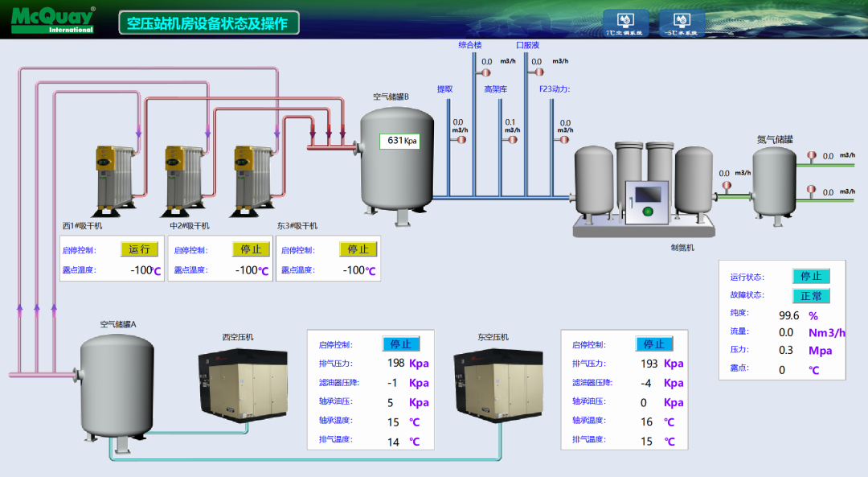Image resolution: width=868 pixels, height=477 pixels.
Task: Toggle the 西1#吸干机 运行 control button
Action: point(139,249)
